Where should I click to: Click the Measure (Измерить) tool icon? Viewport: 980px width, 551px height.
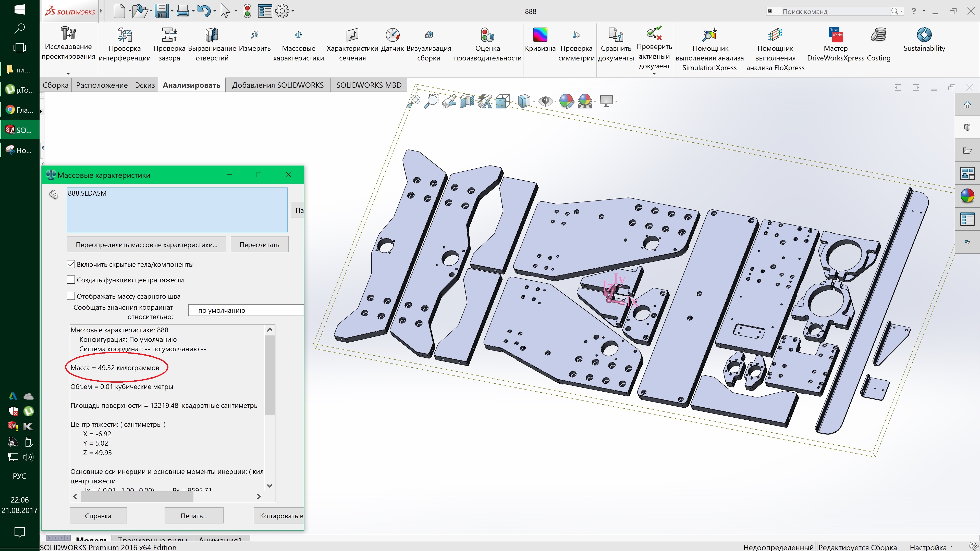[254, 35]
